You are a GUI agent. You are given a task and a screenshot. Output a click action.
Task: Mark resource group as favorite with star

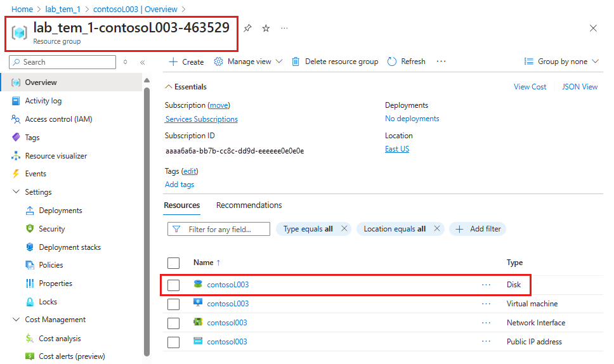pyautogui.click(x=266, y=28)
